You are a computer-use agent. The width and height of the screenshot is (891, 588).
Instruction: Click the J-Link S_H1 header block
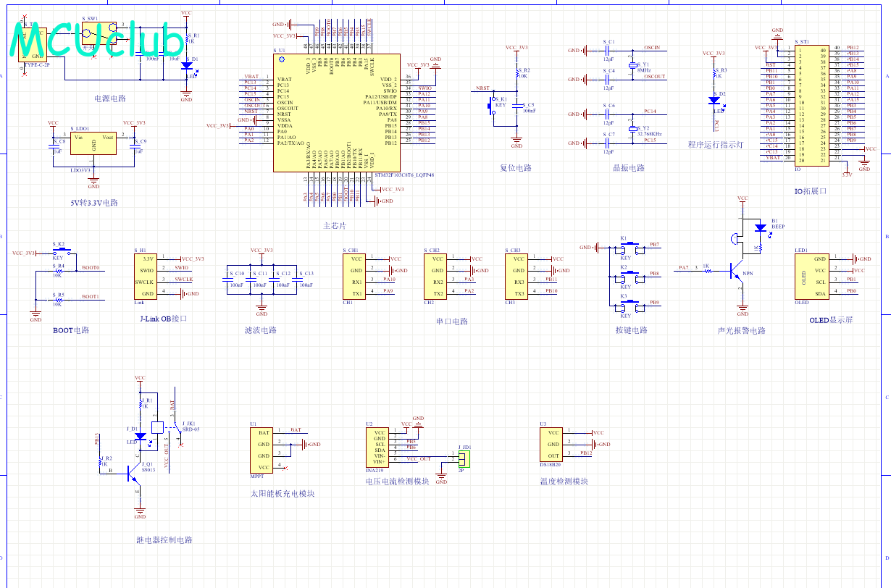pyautogui.click(x=148, y=276)
